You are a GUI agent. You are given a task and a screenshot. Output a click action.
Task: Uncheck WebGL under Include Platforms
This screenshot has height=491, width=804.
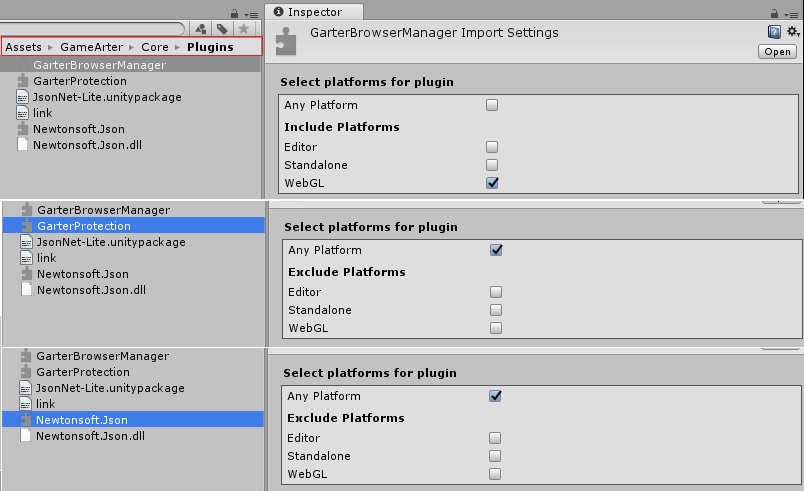[491, 183]
